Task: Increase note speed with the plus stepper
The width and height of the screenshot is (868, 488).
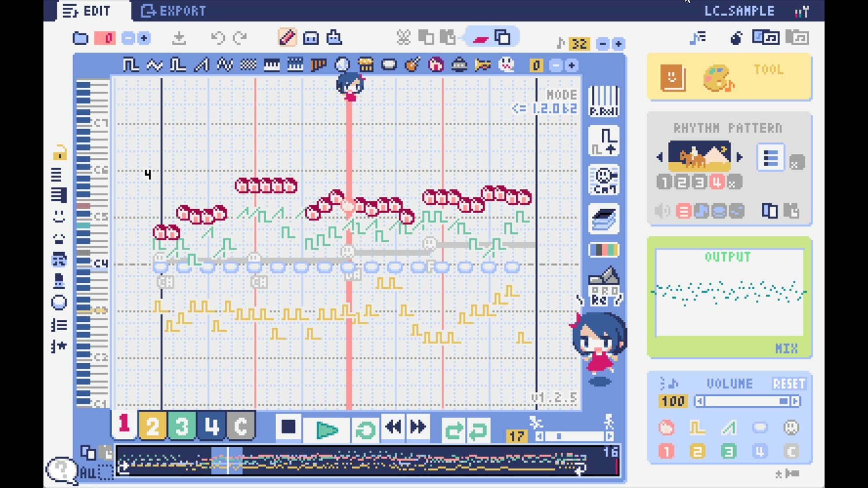Action: click(618, 44)
